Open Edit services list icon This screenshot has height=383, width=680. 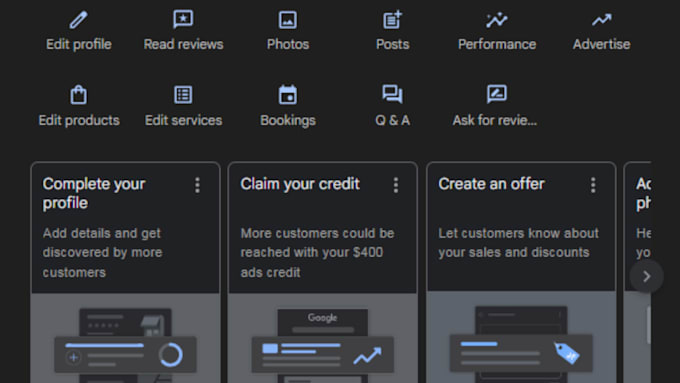click(x=183, y=95)
